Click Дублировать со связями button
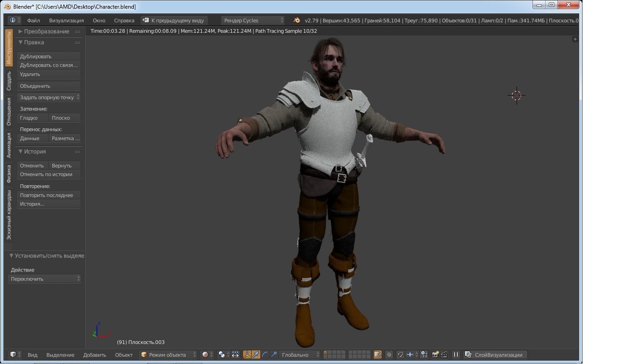The width and height of the screenshot is (628, 364). pos(49,65)
